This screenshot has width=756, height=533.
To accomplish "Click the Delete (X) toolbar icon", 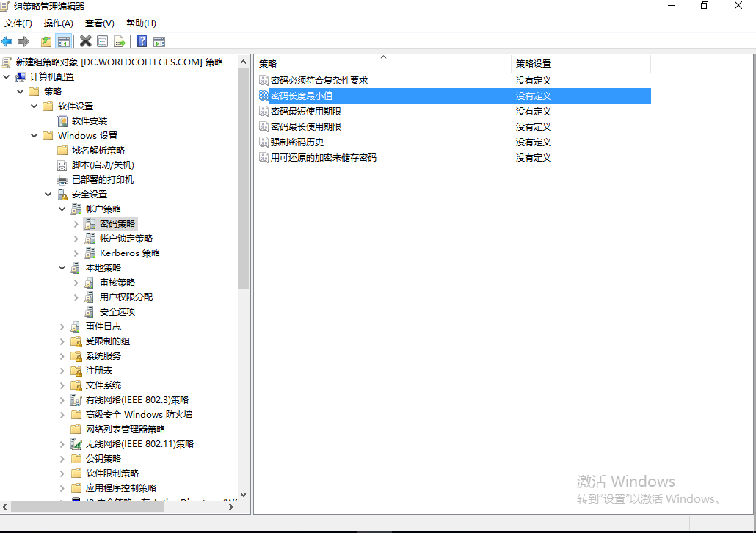I will coord(85,41).
